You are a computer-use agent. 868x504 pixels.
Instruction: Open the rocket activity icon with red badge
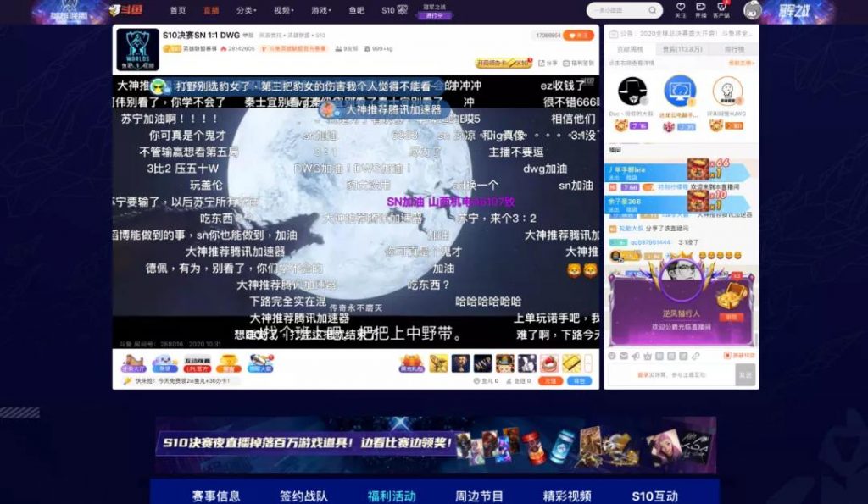(260, 363)
